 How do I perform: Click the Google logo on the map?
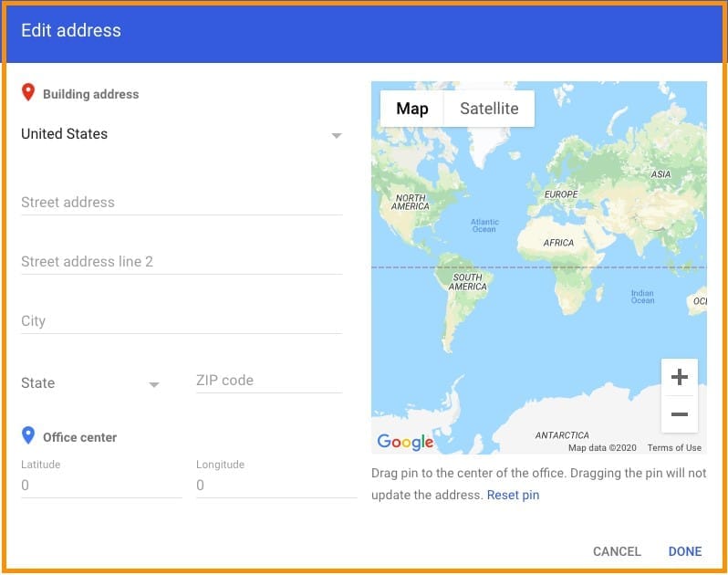click(405, 442)
